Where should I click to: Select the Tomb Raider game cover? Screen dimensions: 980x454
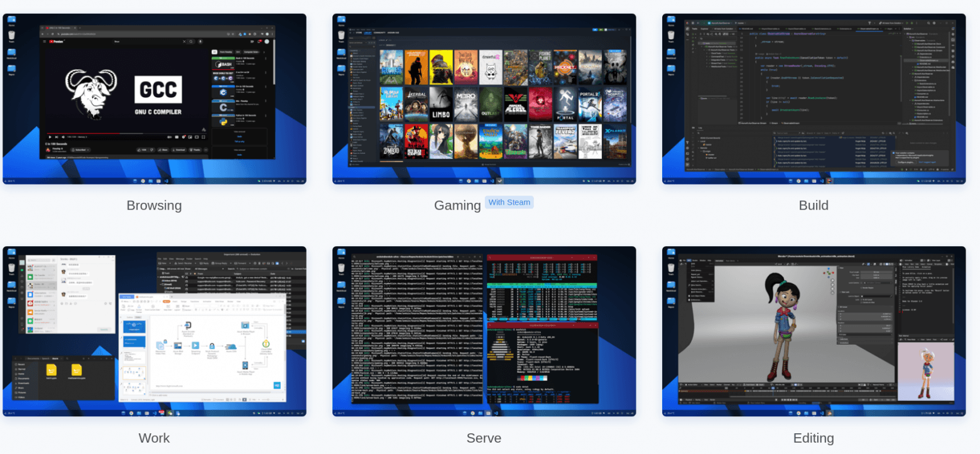(540, 141)
